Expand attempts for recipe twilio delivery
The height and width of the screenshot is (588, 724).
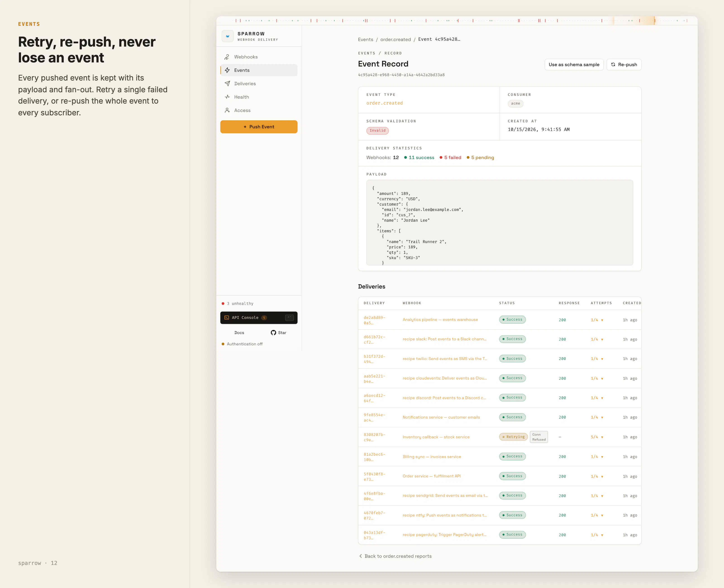[597, 359]
